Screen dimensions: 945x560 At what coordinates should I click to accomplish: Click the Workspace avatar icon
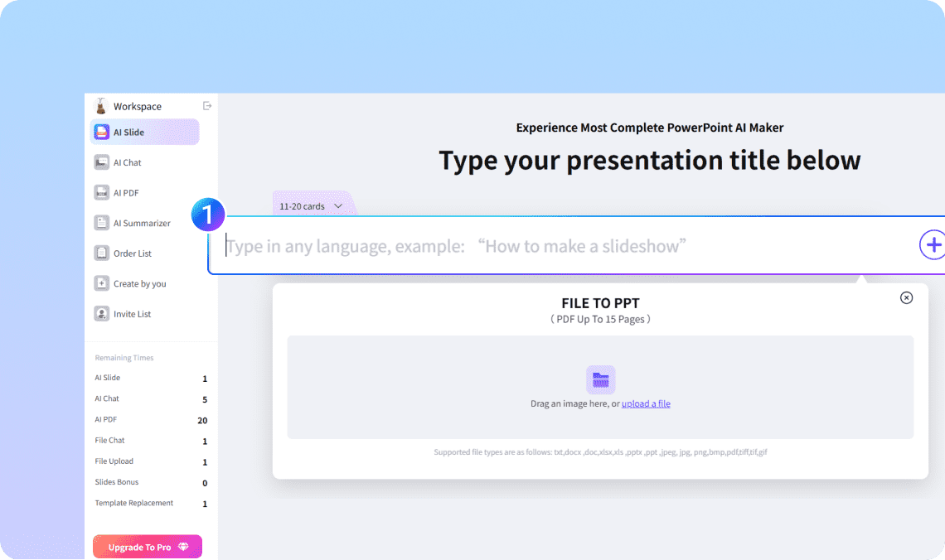click(x=101, y=106)
